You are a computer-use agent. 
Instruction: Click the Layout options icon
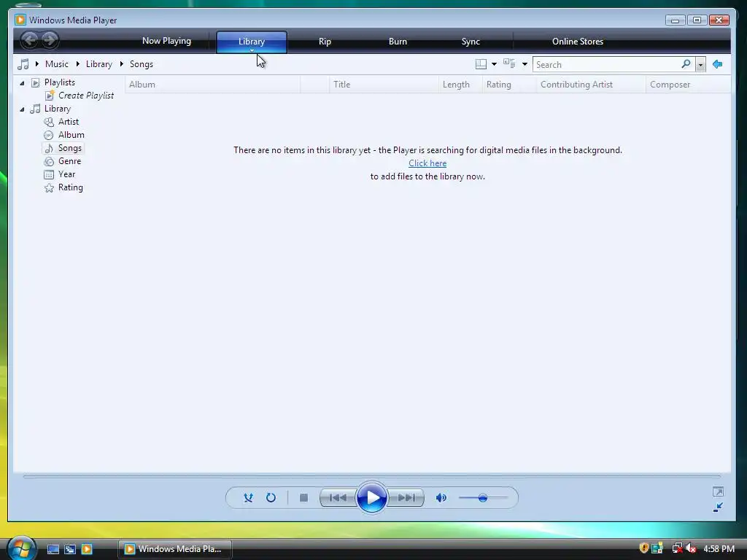481,64
